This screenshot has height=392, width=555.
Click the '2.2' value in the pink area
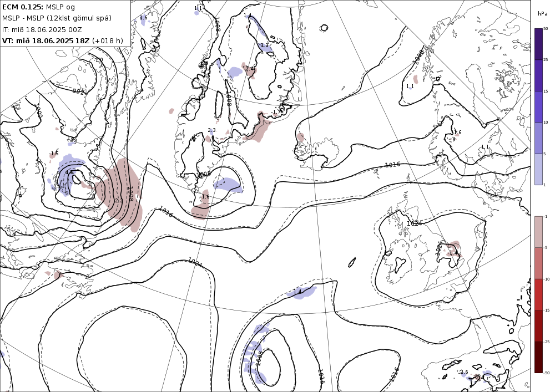119,200
